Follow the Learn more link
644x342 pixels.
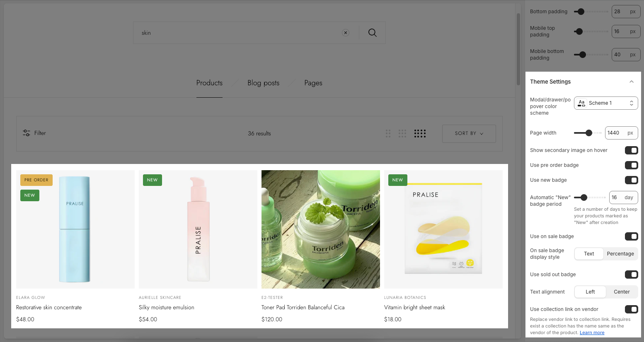click(x=592, y=332)
